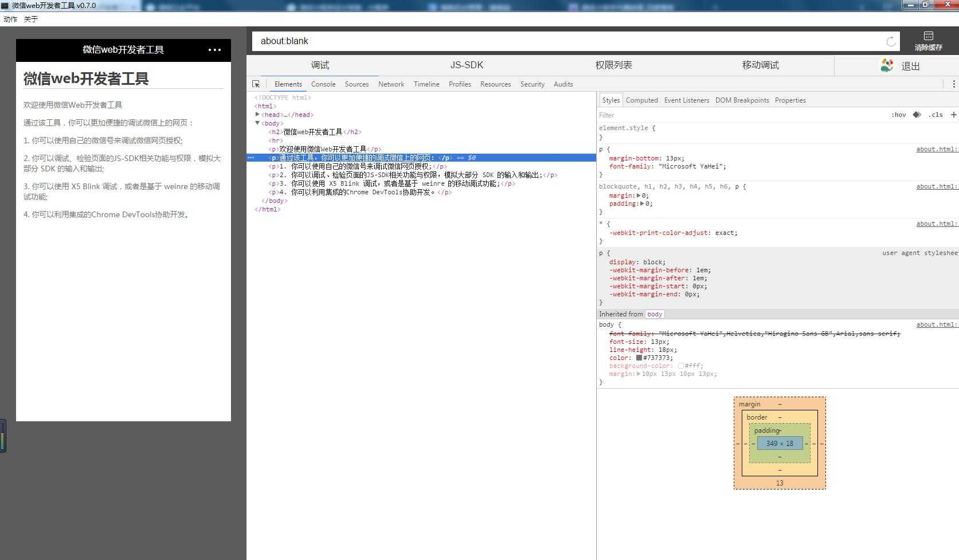Open the 动作 menu

[10, 19]
